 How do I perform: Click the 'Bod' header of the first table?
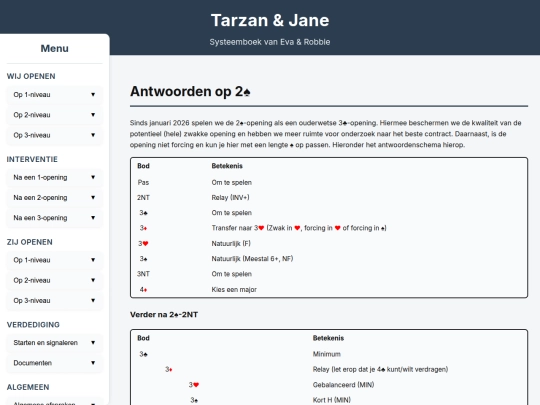pyautogui.click(x=143, y=166)
